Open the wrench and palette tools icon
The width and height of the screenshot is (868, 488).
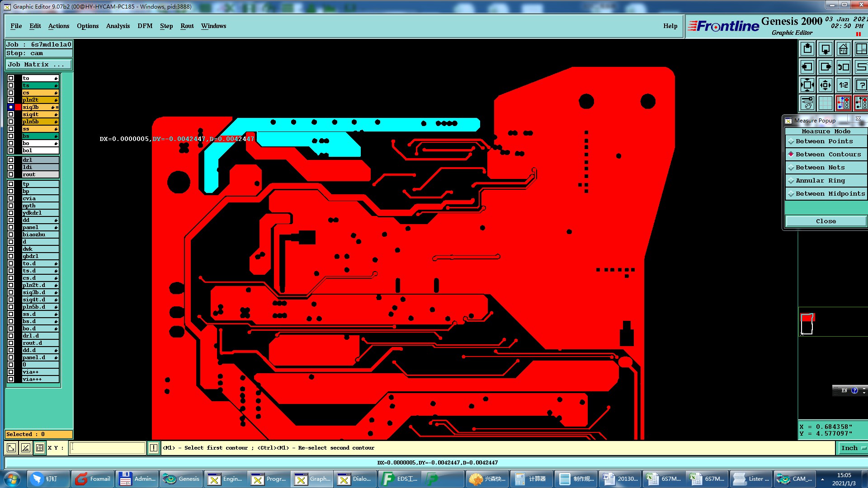point(807,103)
